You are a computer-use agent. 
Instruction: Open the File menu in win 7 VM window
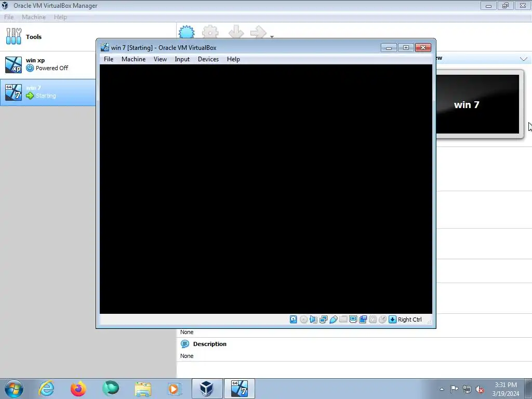[x=109, y=59]
